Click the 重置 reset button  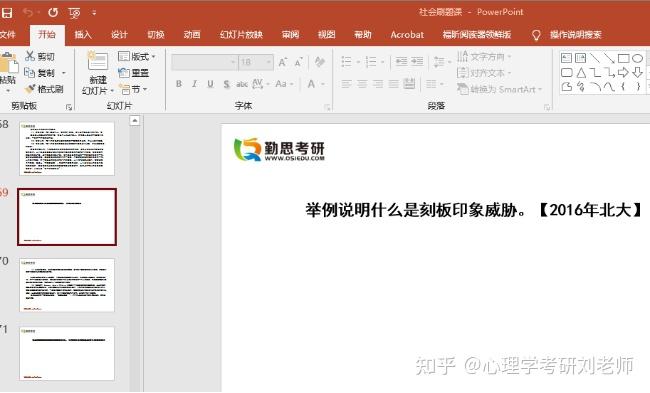(133, 73)
